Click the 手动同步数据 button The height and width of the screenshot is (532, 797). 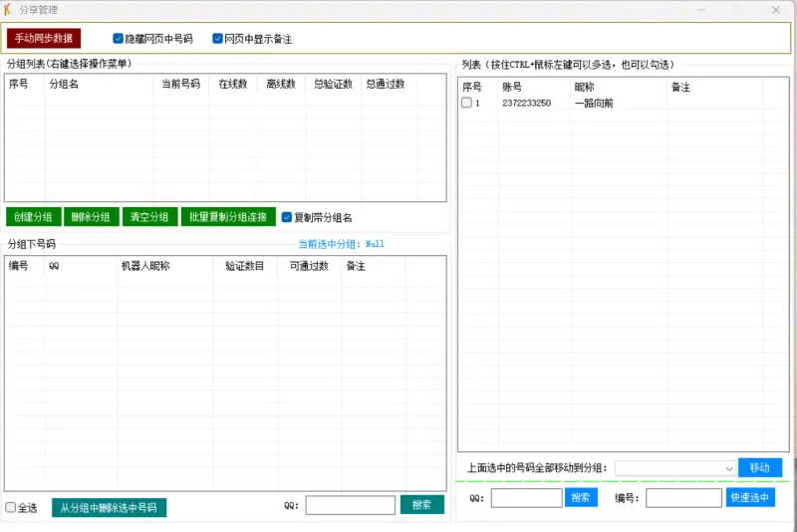(x=44, y=38)
